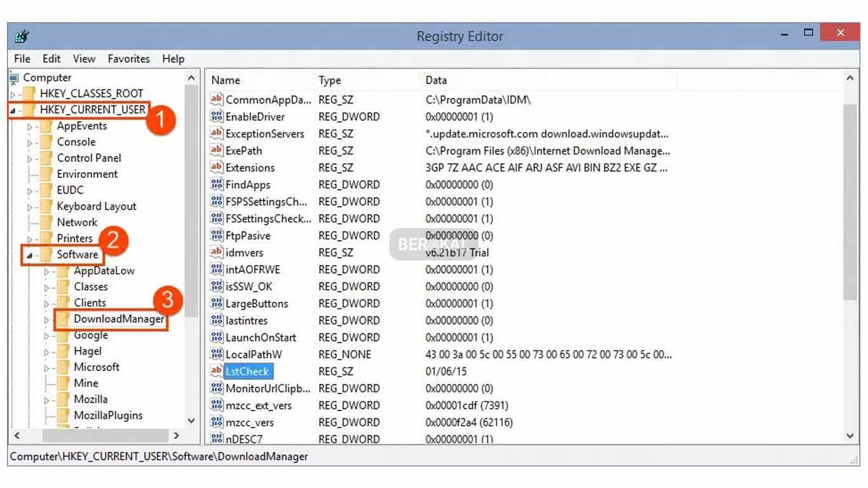This screenshot has width=868, height=488.
Task: Click the status bar registry path
Action: point(159,456)
